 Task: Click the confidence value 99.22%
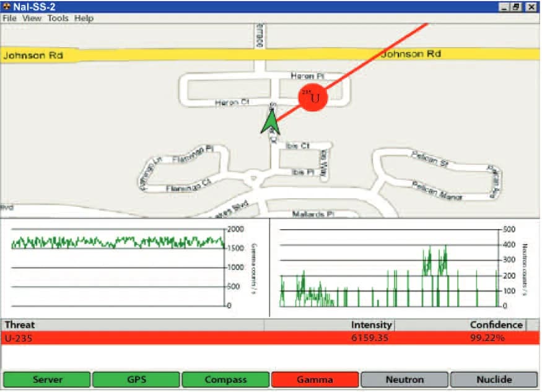pyautogui.click(x=487, y=338)
